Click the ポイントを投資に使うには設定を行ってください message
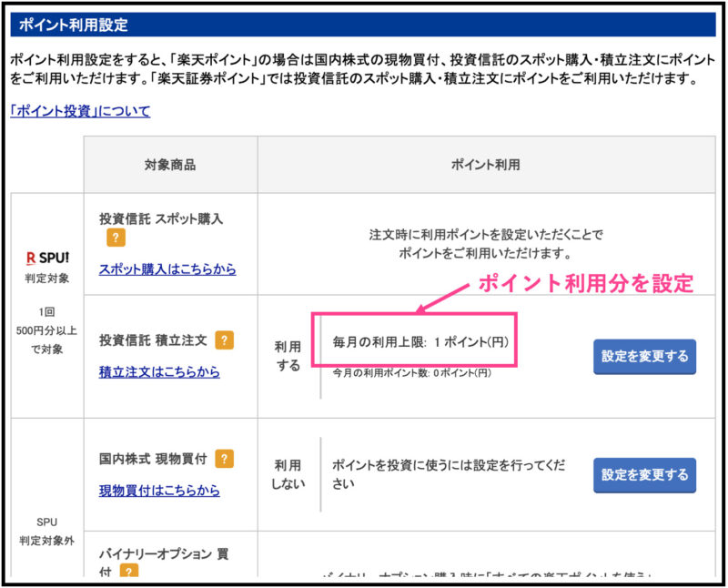728x588 pixels. [x=449, y=474]
